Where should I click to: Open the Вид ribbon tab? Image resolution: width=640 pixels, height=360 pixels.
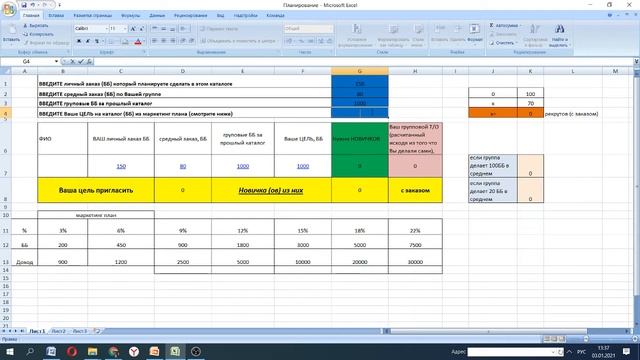pos(220,16)
